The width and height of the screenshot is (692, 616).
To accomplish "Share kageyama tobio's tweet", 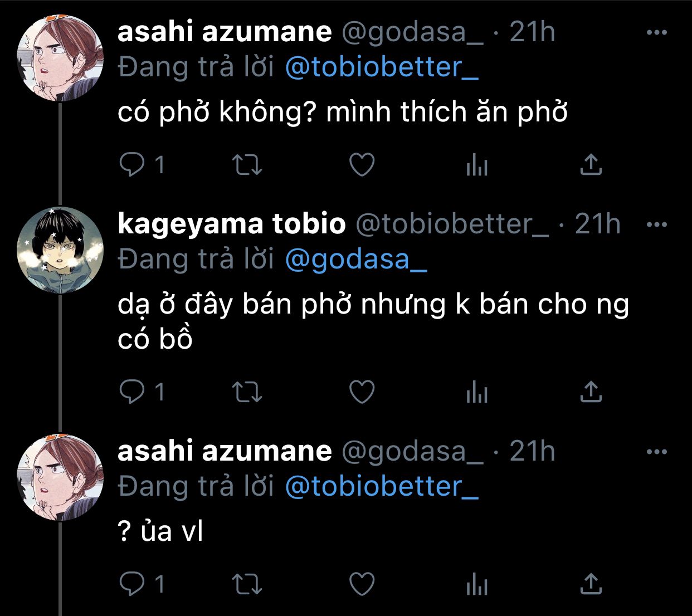I will [x=591, y=392].
